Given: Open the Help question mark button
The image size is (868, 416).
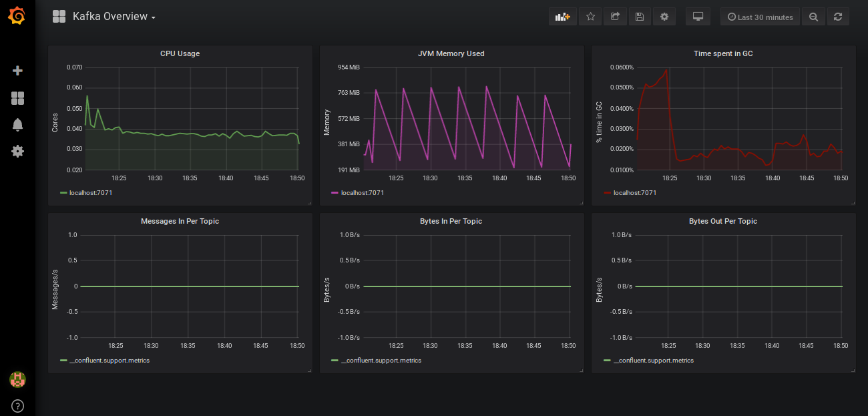Looking at the screenshot, I should 17,405.
